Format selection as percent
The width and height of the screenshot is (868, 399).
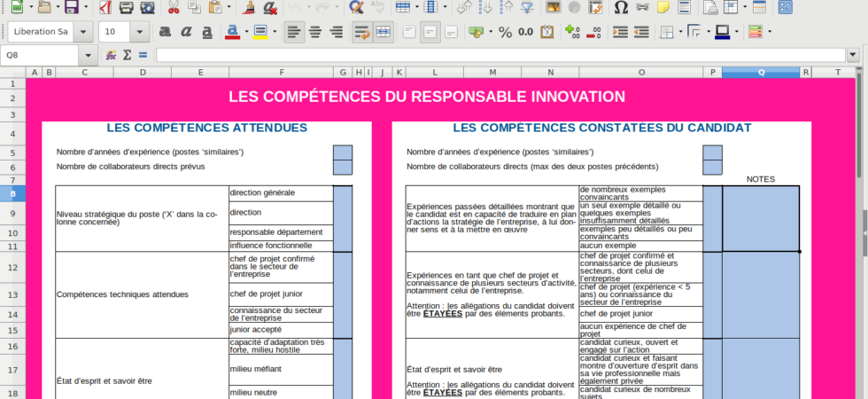[505, 32]
